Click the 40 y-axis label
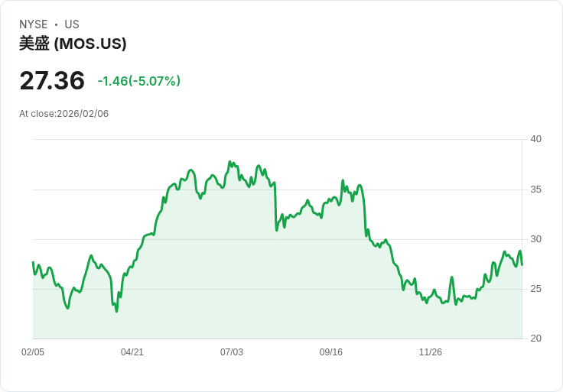Viewport: 563px width, 392px height. click(536, 139)
